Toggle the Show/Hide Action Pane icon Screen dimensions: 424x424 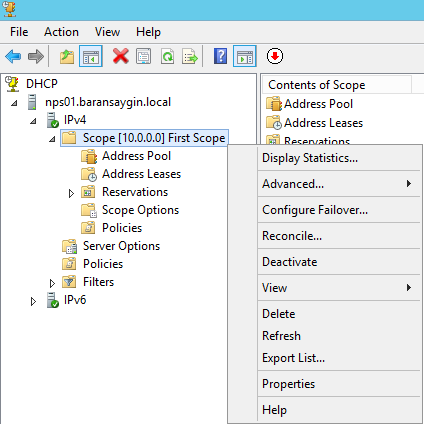(245, 56)
